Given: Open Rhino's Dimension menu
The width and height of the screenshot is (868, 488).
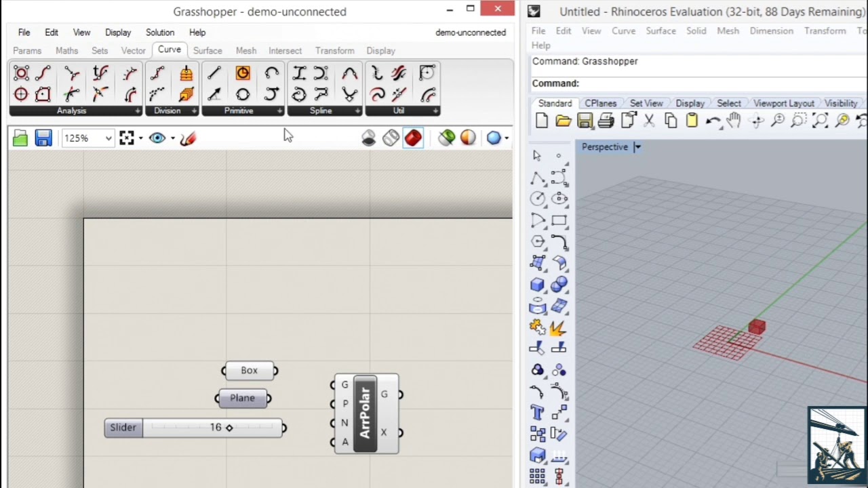Looking at the screenshot, I should click(771, 31).
